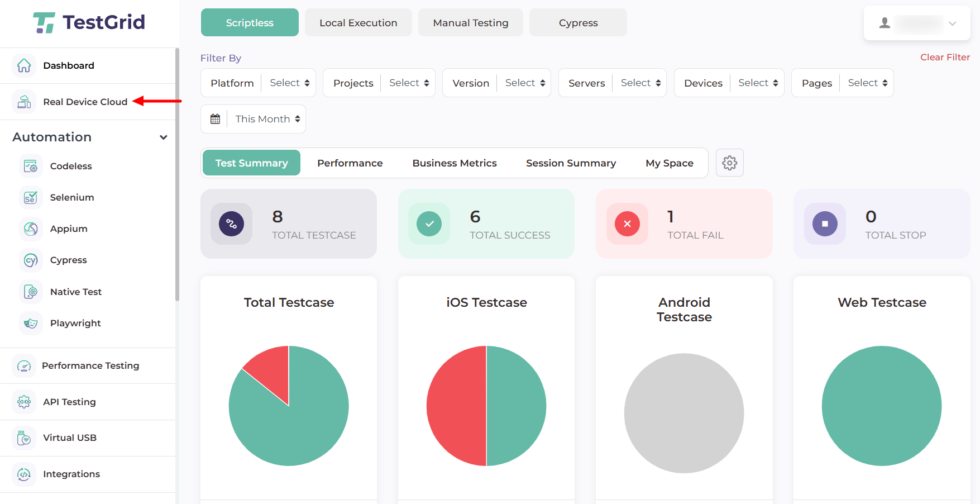Click the Dashboard home icon
Screen dimensions: 980x504
(24, 65)
